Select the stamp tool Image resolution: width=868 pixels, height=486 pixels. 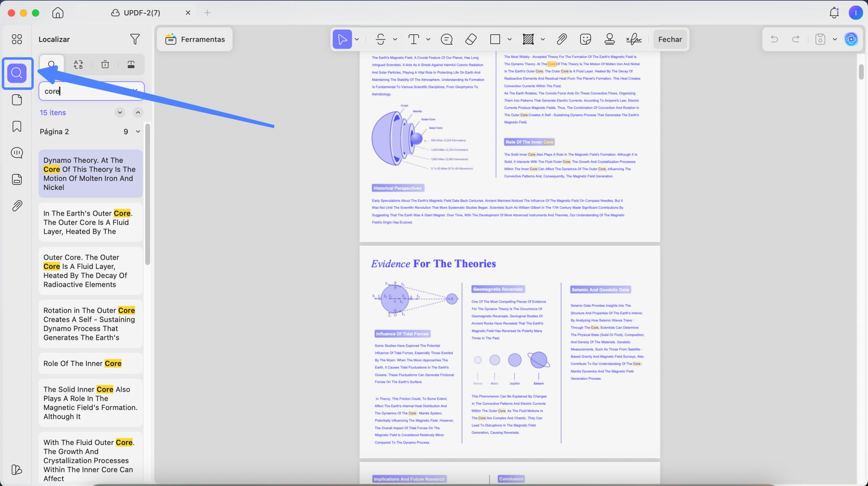tap(610, 39)
